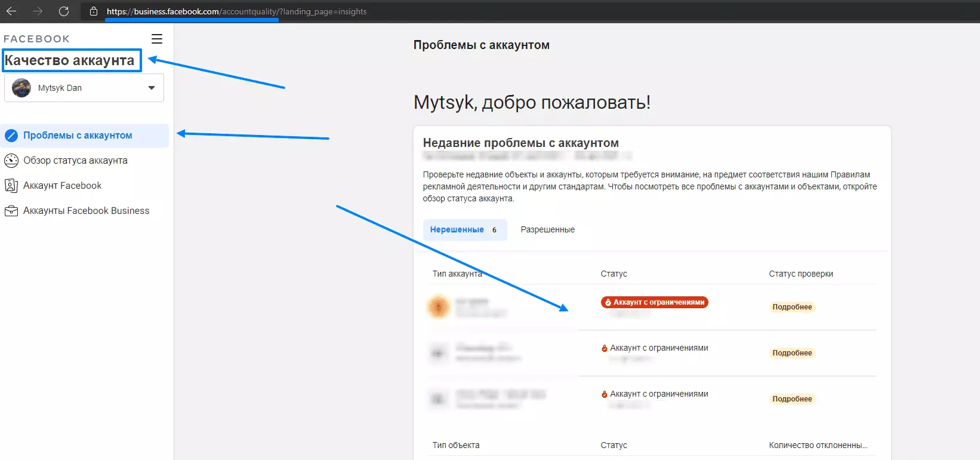This screenshot has width=980, height=460.
Task: Expand the Mytsyk Dan account dropdown
Action: click(84, 88)
